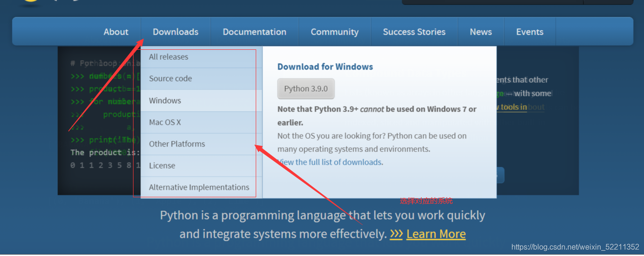644x256 pixels.
Task: Choose Windows in Downloads dropdown
Action: coord(202,101)
